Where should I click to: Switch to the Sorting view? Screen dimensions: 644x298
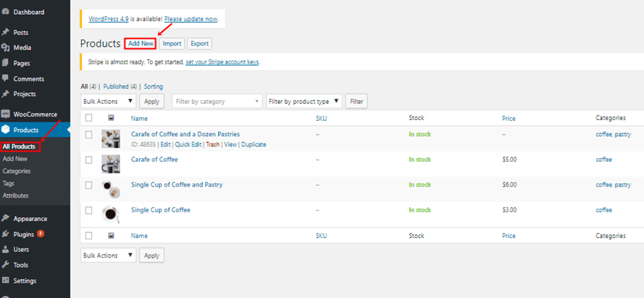tap(153, 86)
